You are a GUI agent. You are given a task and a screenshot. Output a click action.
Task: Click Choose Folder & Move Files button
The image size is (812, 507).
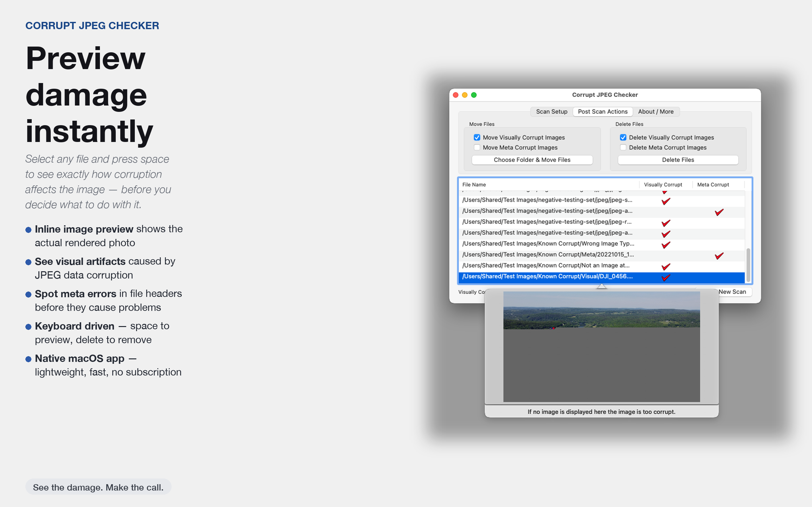532,160
